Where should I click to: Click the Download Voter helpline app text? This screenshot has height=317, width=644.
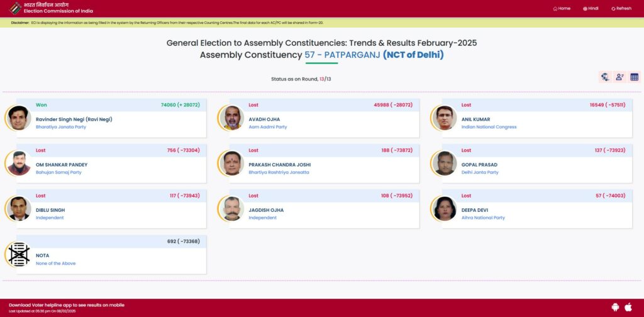pyautogui.click(x=67, y=305)
